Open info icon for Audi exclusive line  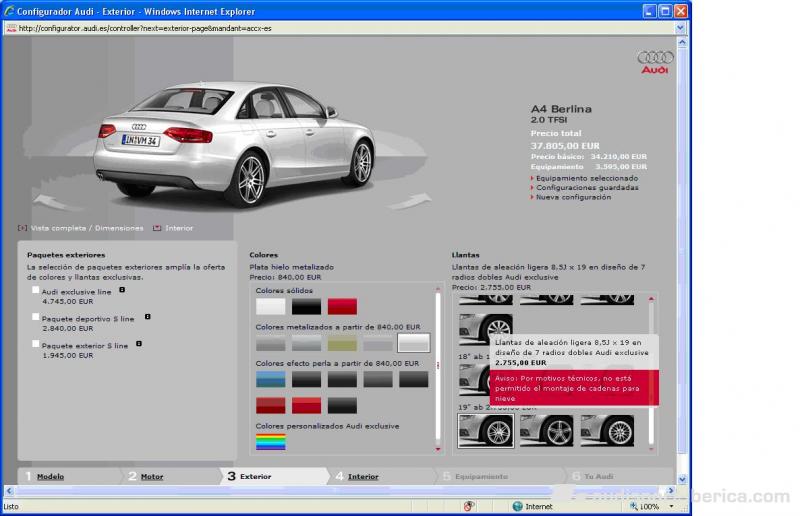[x=122, y=290]
